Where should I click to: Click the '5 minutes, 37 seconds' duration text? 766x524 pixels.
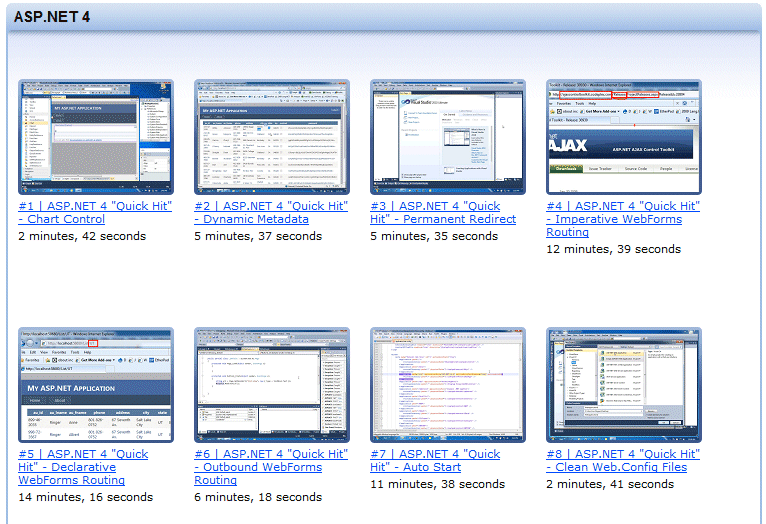click(258, 236)
